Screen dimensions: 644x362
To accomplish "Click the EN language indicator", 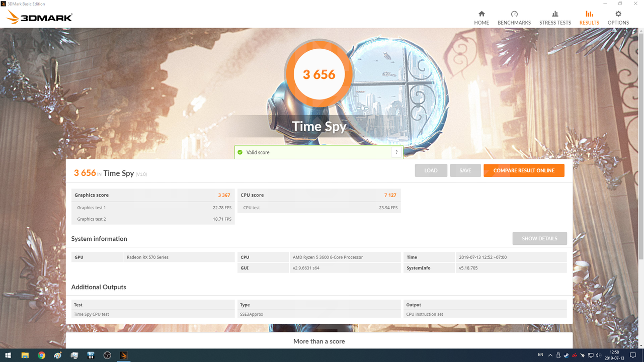I will point(540,355).
